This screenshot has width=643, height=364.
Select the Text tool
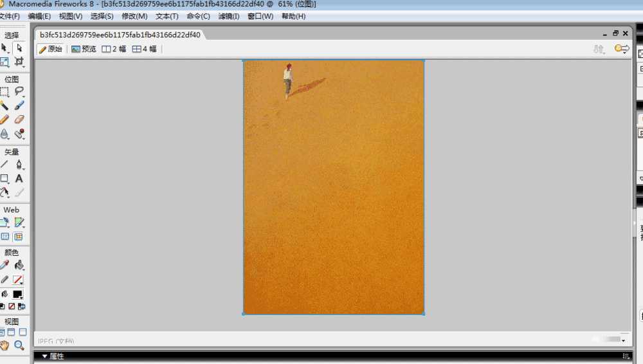click(x=19, y=178)
